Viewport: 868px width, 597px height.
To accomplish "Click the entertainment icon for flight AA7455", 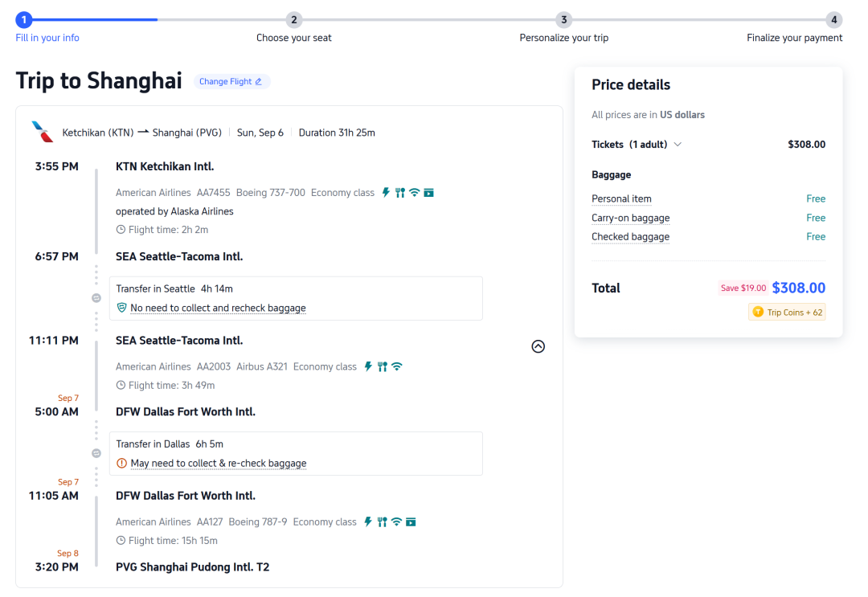I will 428,193.
